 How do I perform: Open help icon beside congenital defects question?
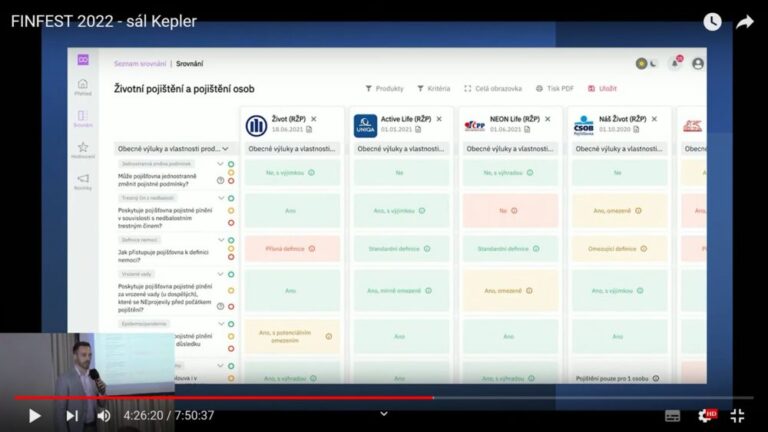[220, 307]
